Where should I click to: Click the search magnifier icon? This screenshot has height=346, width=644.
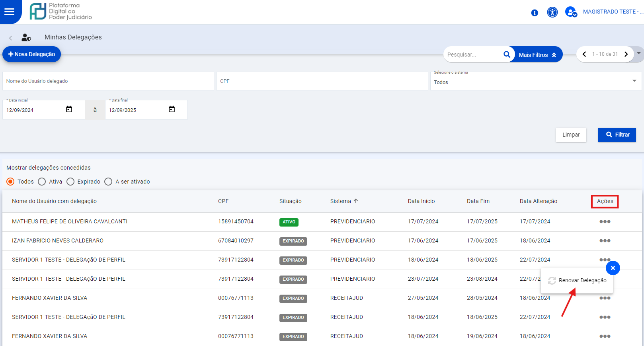(x=507, y=55)
